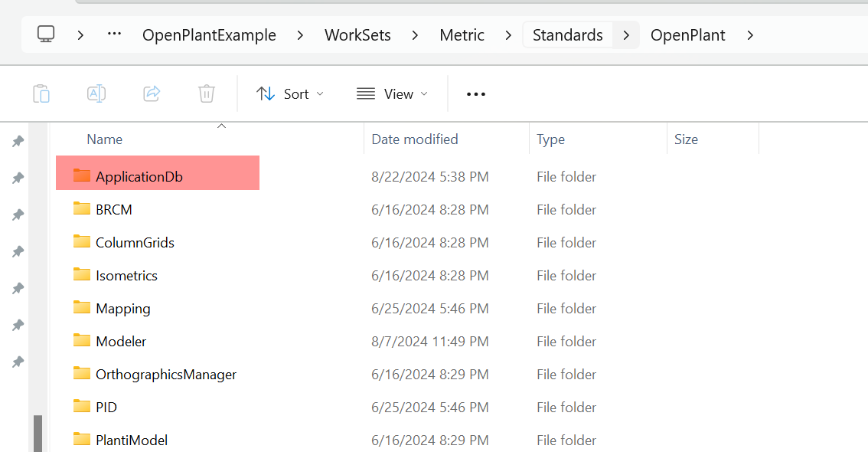Screen dimensions: 868x452
Task: Sort by Name column header
Action: pos(105,139)
